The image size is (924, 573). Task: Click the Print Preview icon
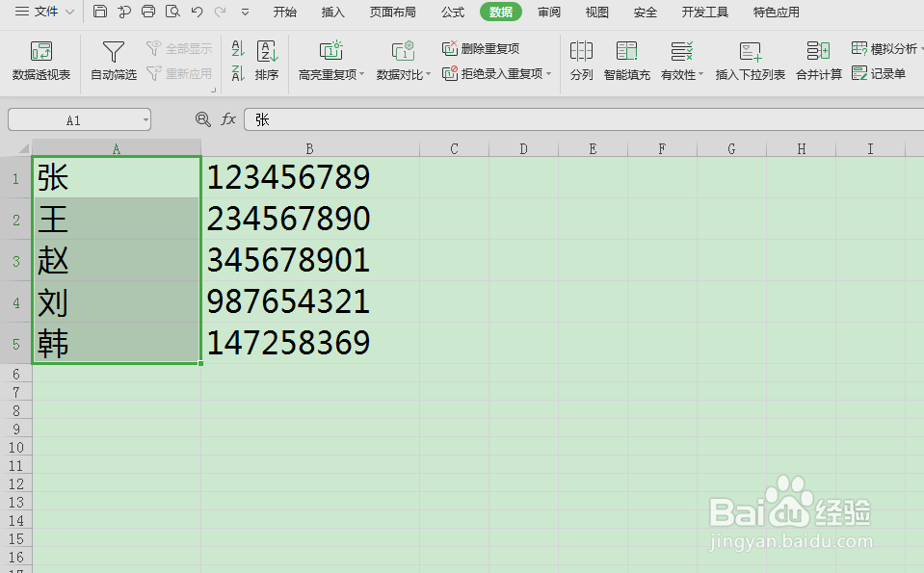tap(172, 12)
